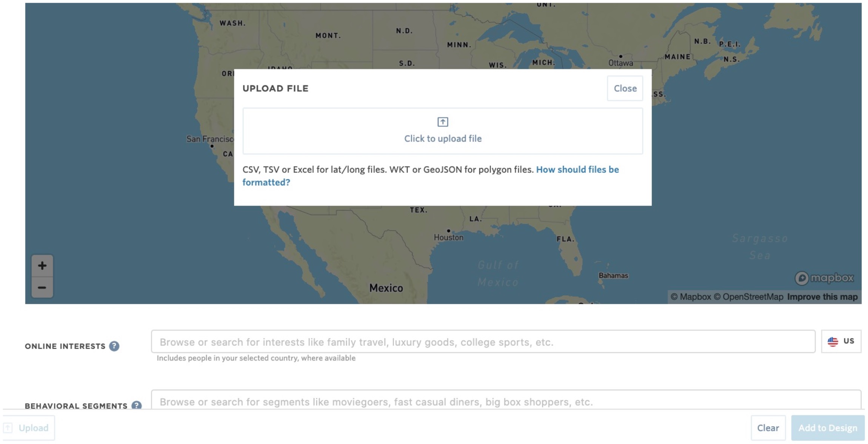Viewport: 868px width, 444px height.
Task: Open 'How should files be formatted?' link
Action: coord(577,170)
